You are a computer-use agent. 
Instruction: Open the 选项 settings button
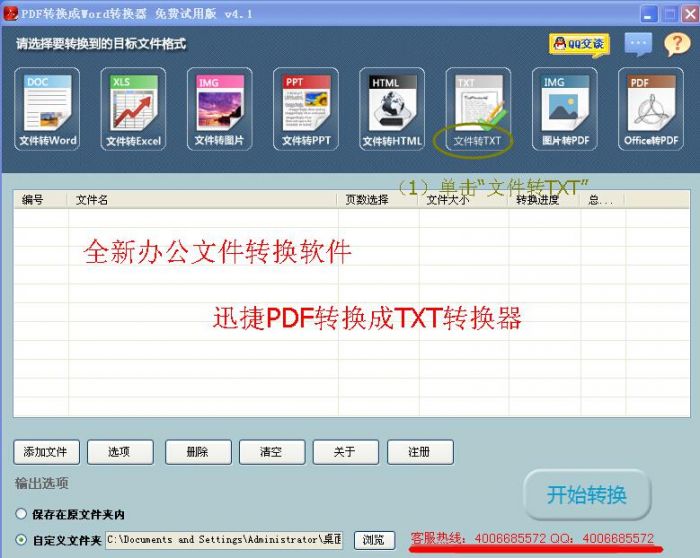(120, 452)
